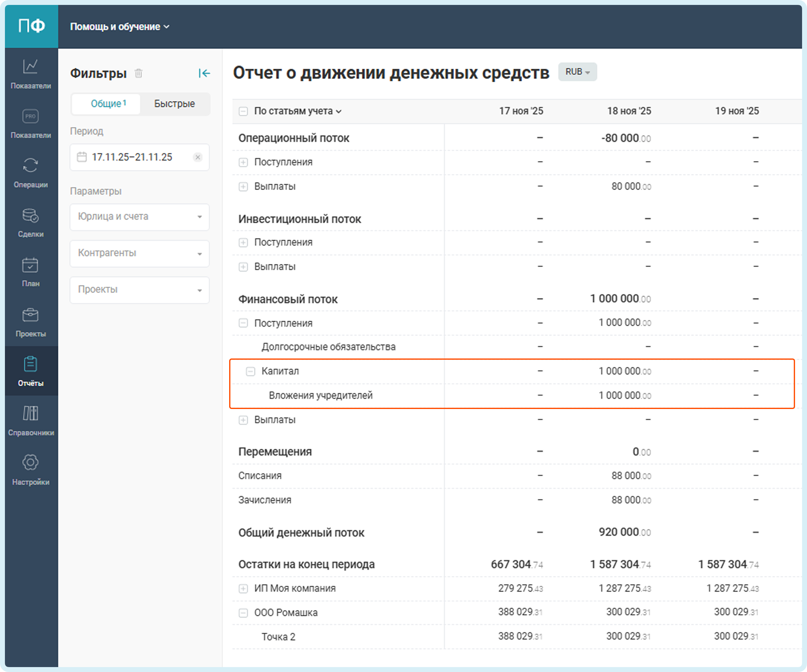Open the RUB currency selector

577,72
